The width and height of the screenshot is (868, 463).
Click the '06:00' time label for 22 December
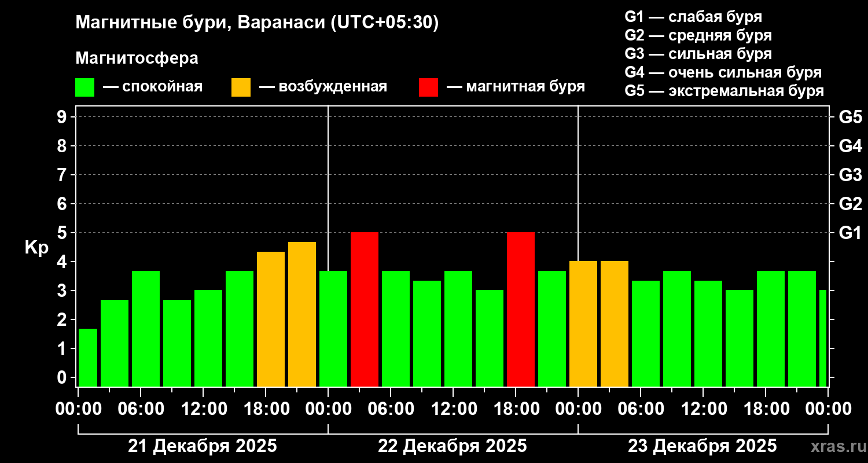pos(391,409)
